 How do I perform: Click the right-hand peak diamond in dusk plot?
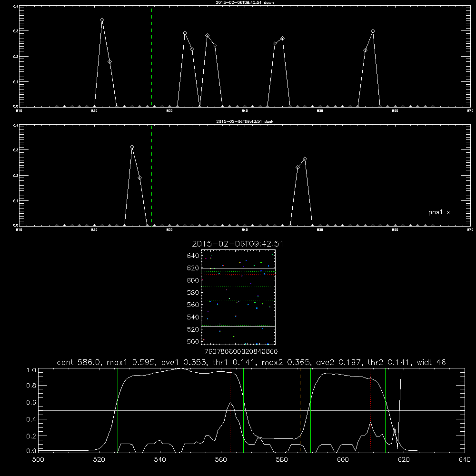pyautogui.click(x=305, y=159)
